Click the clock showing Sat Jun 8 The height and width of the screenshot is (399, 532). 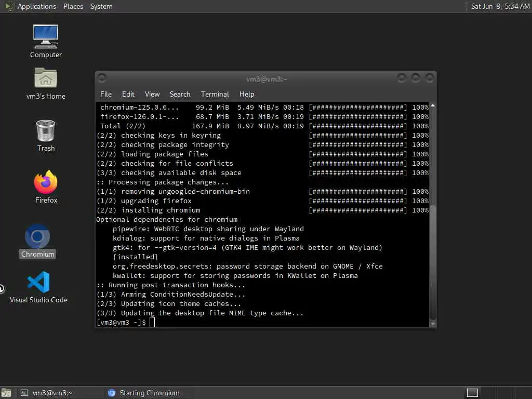[x=500, y=6]
